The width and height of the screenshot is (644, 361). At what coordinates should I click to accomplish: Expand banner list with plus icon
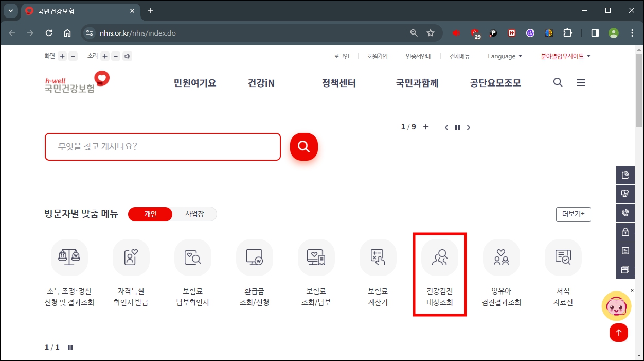coord(426,127)
